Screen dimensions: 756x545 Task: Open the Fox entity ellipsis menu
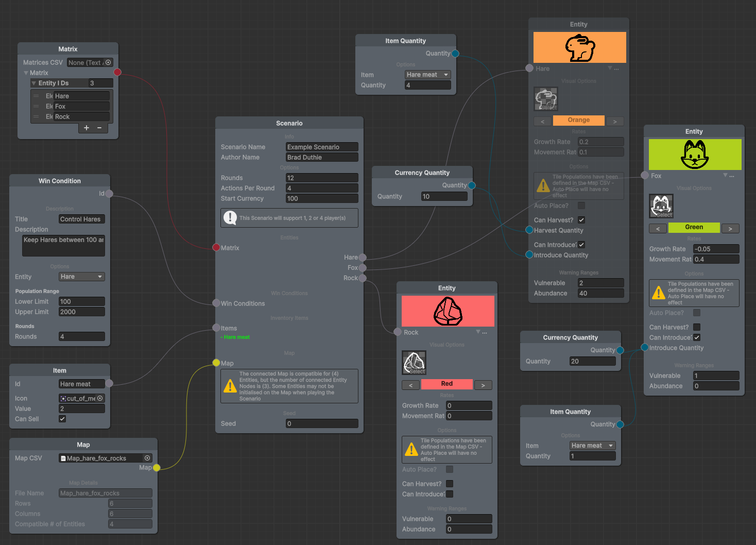point(733,176)
